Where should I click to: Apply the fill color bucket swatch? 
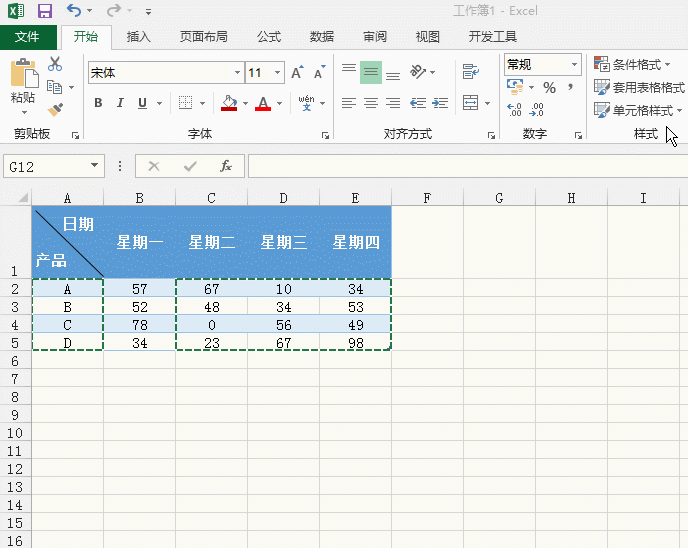coord(229,104)
